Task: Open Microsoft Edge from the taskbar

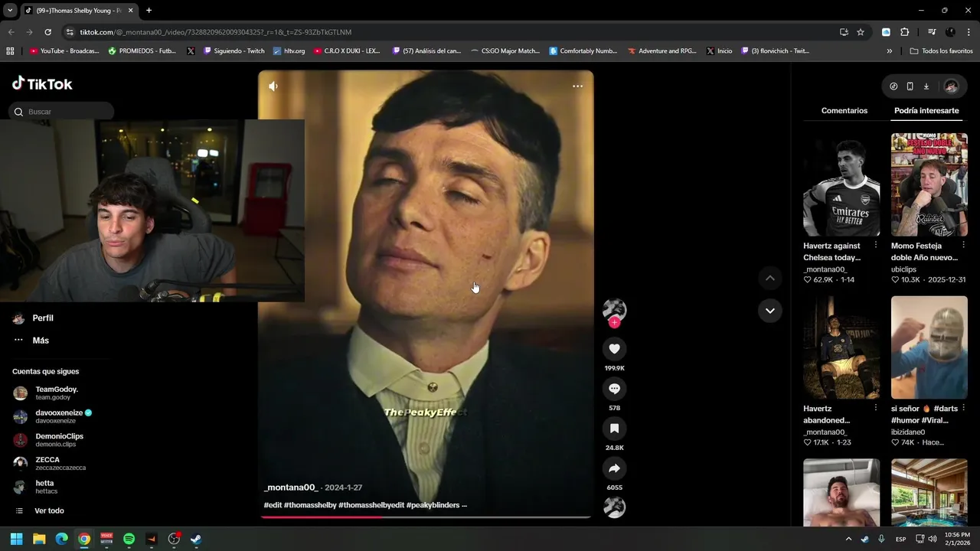Action: click(x=61, y=539)
